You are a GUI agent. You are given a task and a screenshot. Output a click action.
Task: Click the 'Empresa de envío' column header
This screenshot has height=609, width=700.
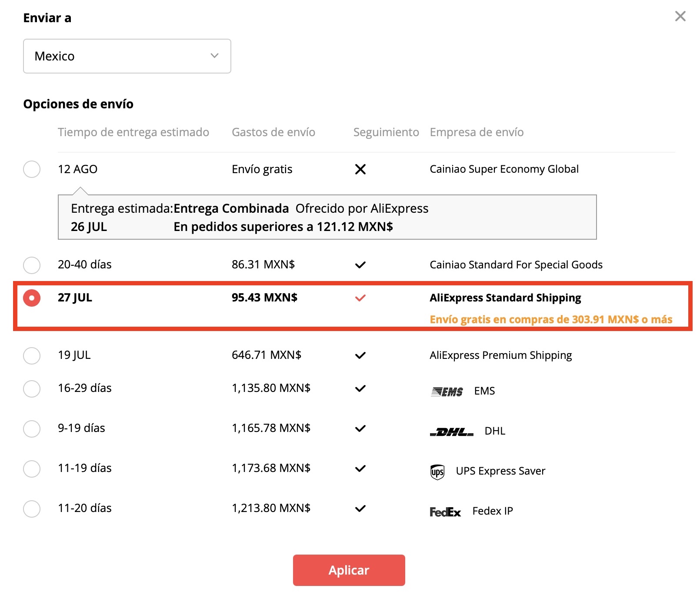click(x=477, y=132)
